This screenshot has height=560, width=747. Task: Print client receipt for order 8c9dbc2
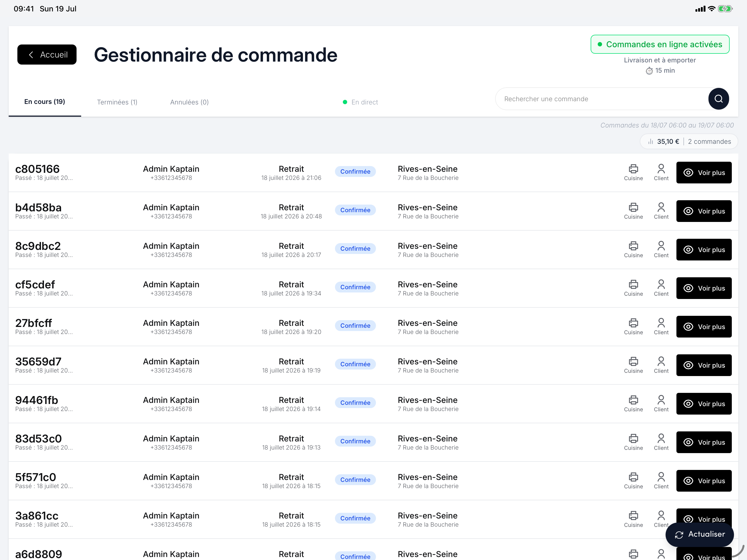pos(661,249)
